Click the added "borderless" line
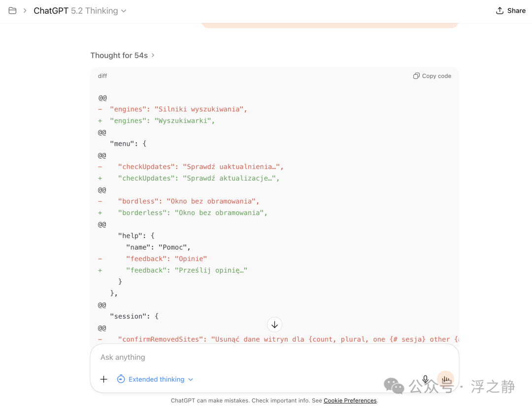The image size is (532, 408). 183,213
